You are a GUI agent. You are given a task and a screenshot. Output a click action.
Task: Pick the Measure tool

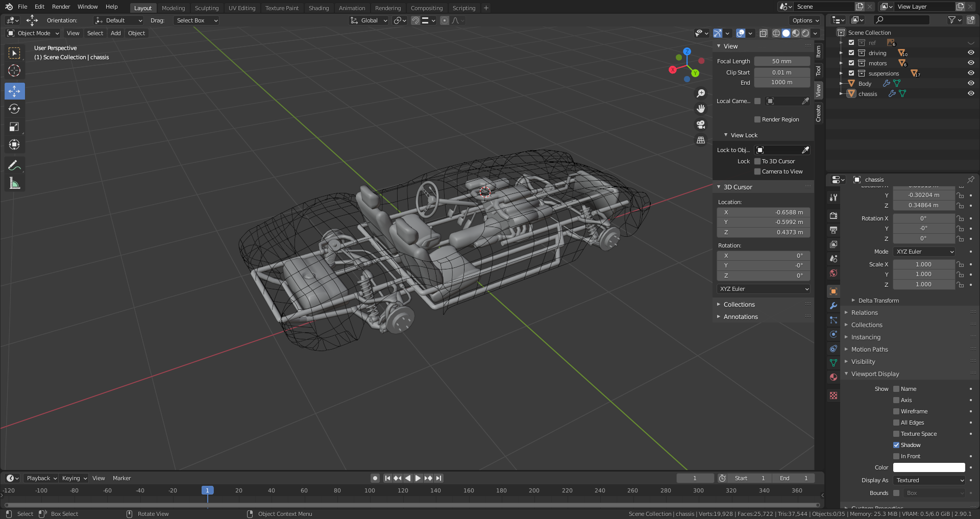[x=14, y=183]
